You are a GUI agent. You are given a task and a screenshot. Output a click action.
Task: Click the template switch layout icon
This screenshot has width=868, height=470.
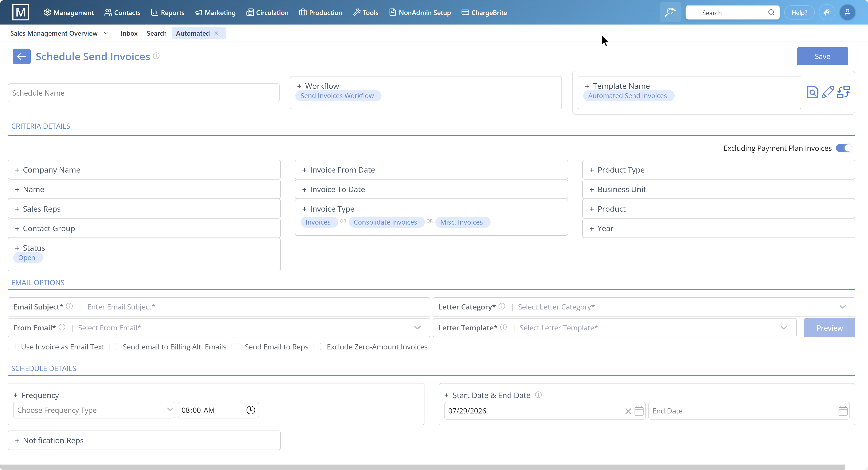(843, 92)
